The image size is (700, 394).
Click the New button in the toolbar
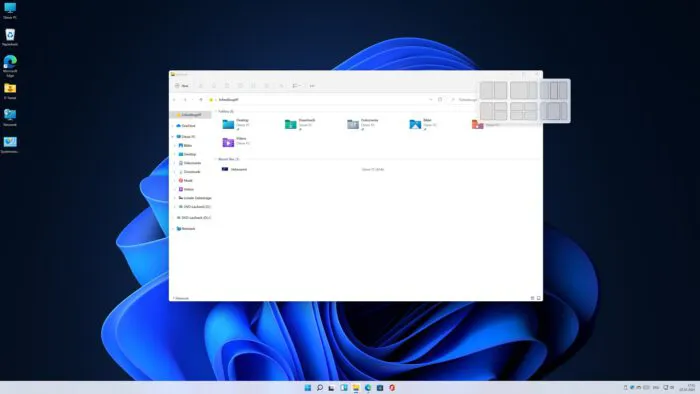(182, 86)
